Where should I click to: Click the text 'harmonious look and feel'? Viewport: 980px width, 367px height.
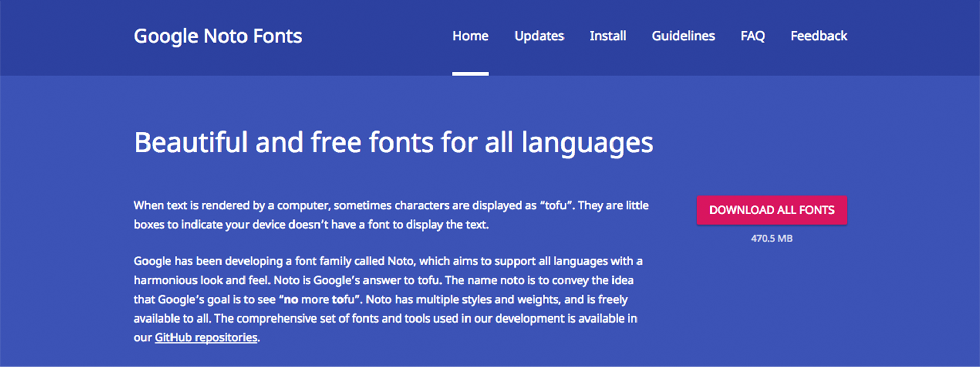tap(202, 281)
